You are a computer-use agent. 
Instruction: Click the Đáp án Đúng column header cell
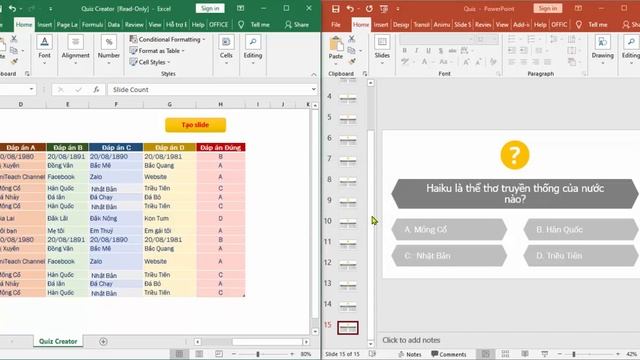220,147
